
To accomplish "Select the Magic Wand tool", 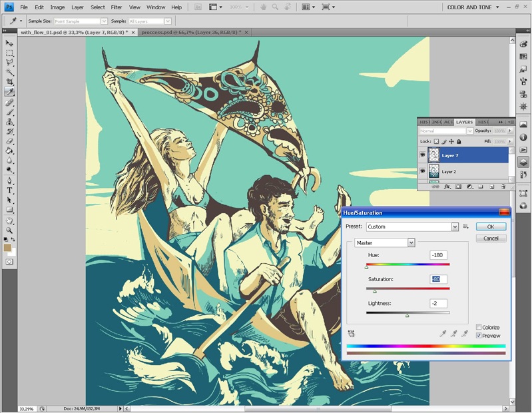I will (10, 72).
